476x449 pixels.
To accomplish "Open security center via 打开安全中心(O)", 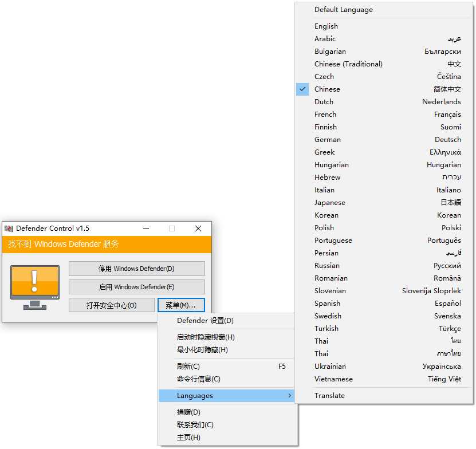I will [112, 305].
